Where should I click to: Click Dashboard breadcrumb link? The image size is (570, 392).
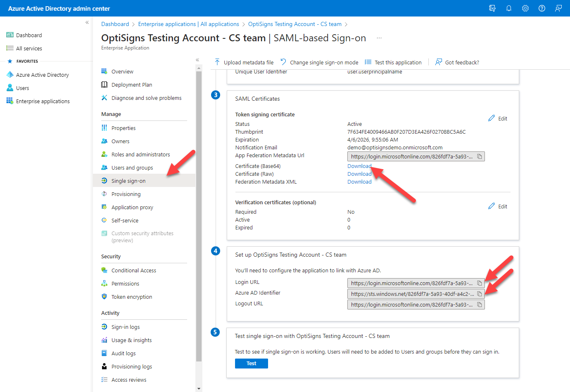click(115, 24)
